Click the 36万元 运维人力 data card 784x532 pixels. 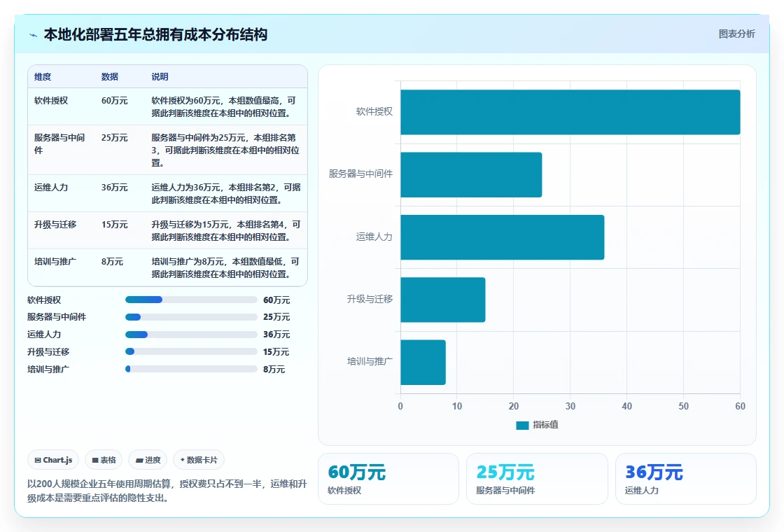(685, 479)
